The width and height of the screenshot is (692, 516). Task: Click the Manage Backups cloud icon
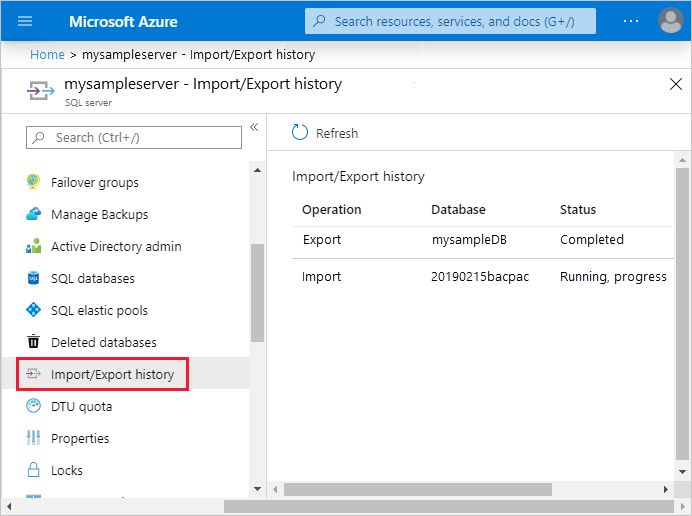coord(33,214)
